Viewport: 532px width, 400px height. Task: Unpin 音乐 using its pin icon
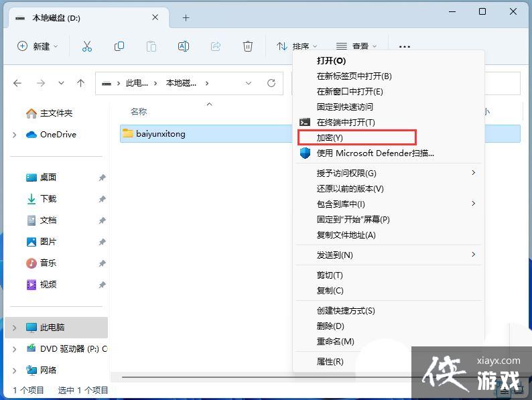pos(102,263)
